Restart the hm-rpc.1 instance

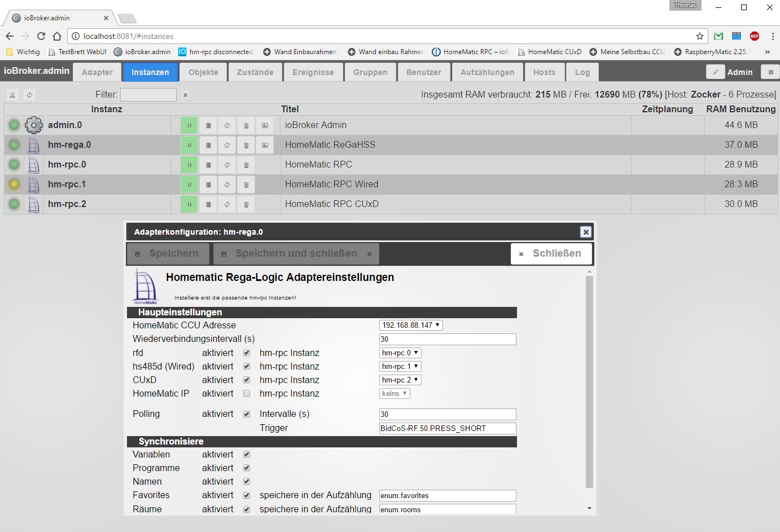click(227, 184)
